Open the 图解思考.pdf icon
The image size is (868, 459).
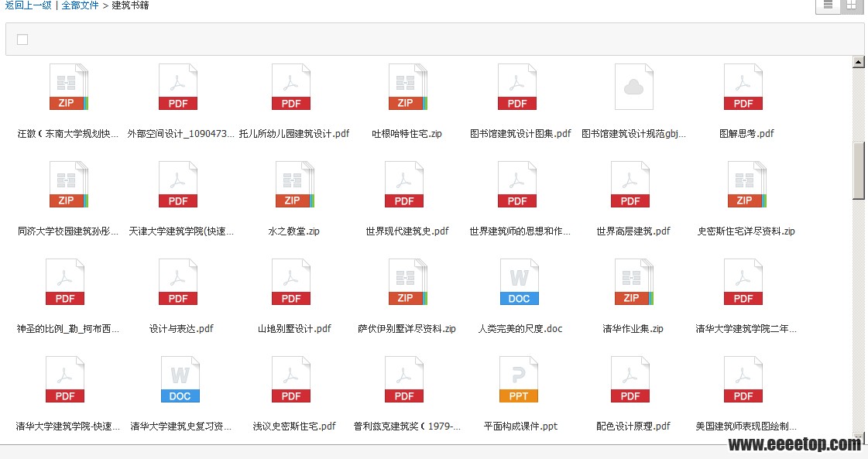tap(743, 87)
